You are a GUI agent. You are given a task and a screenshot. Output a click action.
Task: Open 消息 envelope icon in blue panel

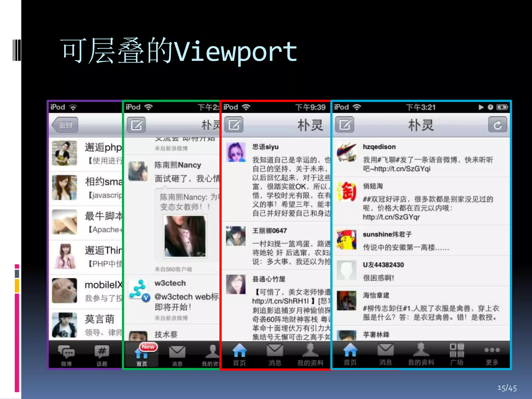[x=385, y=355]
